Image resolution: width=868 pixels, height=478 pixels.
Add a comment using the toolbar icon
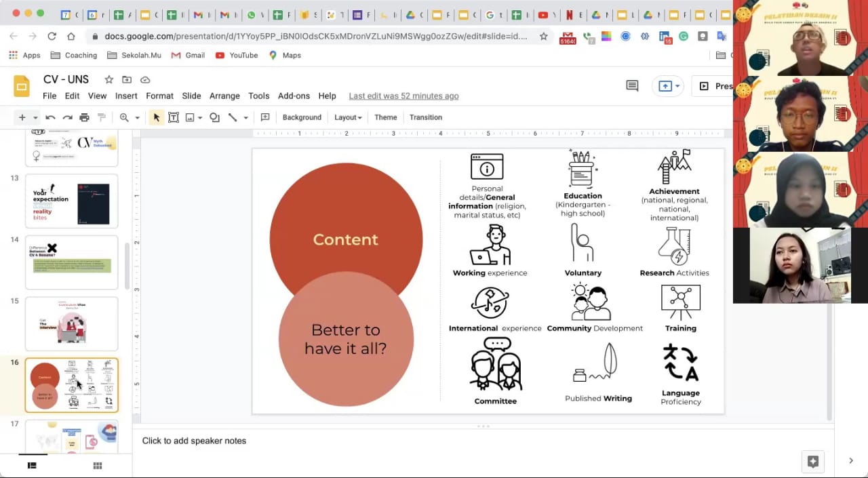[x=265, y=117]
